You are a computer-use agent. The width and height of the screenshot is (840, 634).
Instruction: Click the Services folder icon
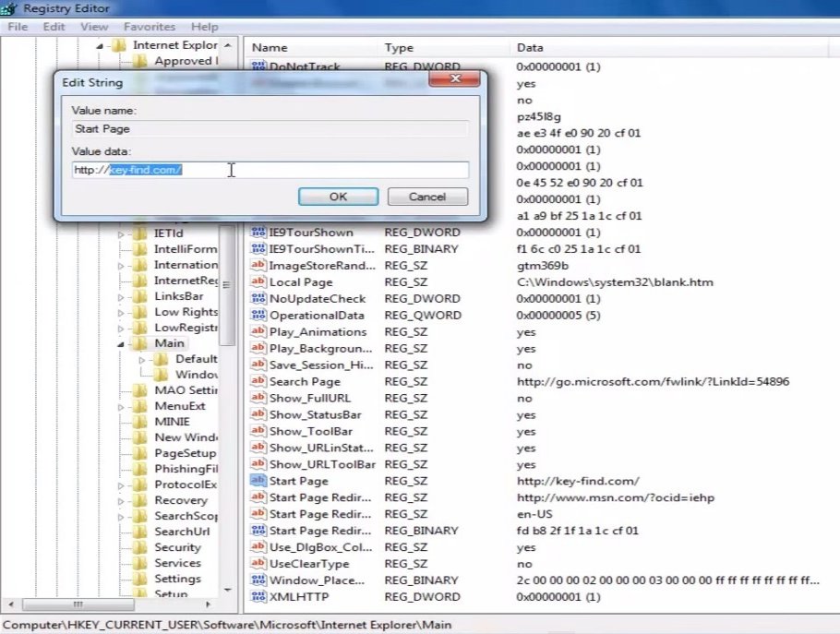tap(139, 563)
